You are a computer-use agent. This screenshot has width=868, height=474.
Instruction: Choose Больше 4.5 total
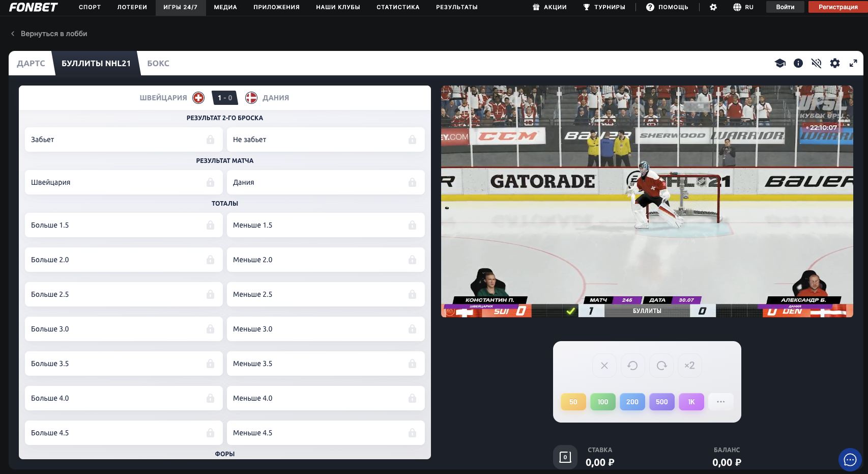124,433
